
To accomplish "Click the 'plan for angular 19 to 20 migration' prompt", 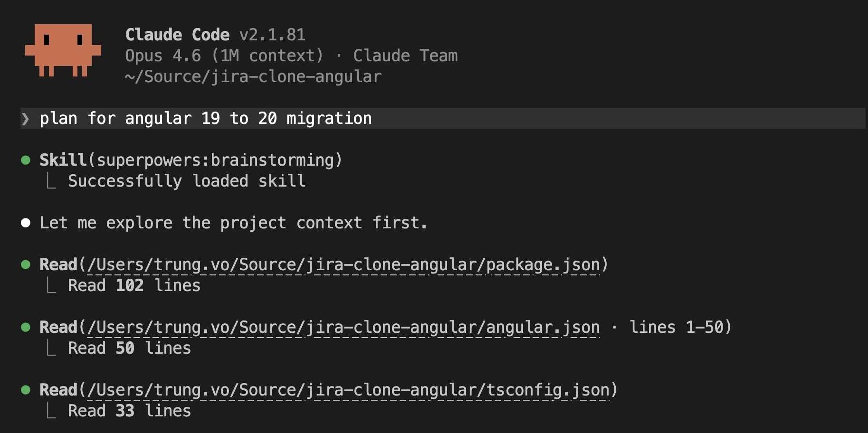I will click(x=206, y=118).
